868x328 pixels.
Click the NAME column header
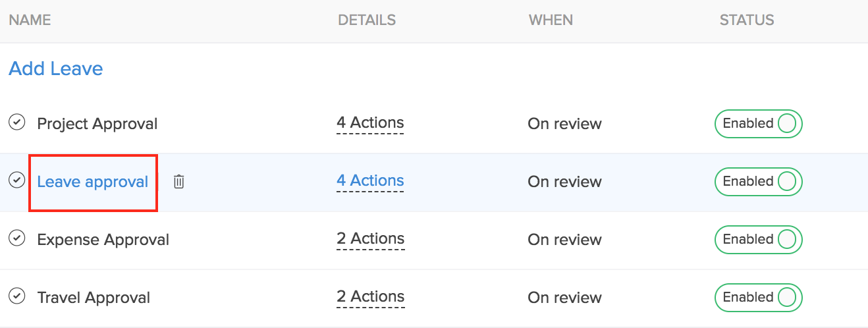[30, 20]
